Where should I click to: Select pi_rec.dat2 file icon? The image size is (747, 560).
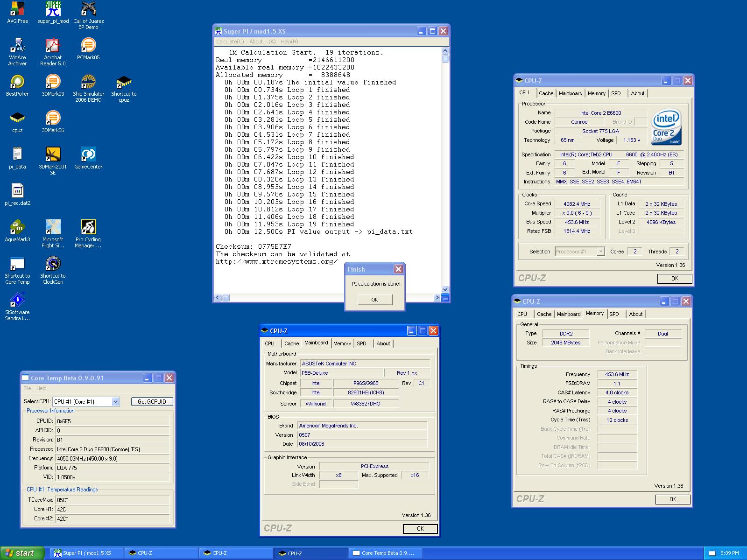coord(17,195)
